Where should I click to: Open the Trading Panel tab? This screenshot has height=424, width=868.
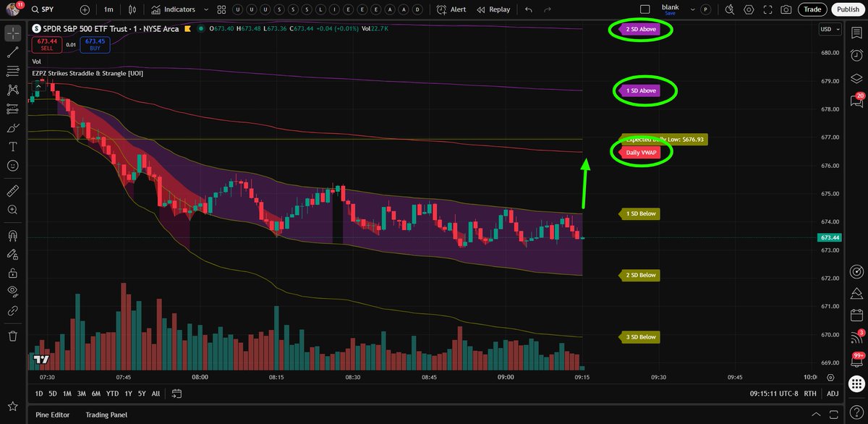106,415
